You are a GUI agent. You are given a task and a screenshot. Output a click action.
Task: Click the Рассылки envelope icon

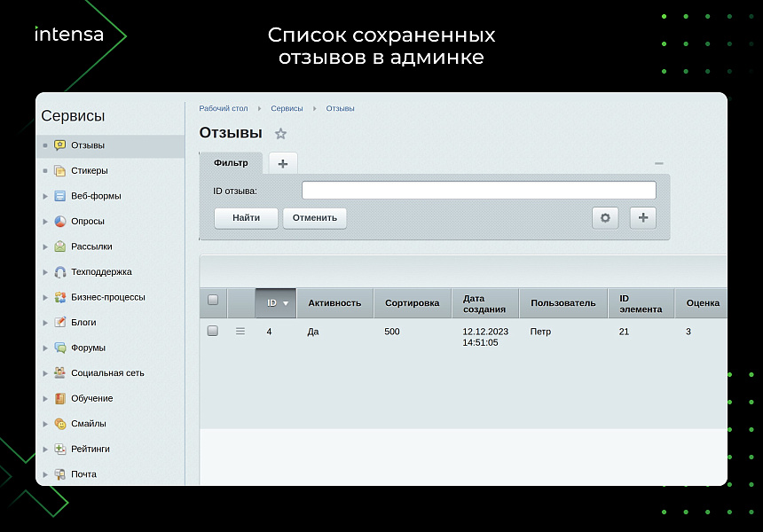pos(60,246)
